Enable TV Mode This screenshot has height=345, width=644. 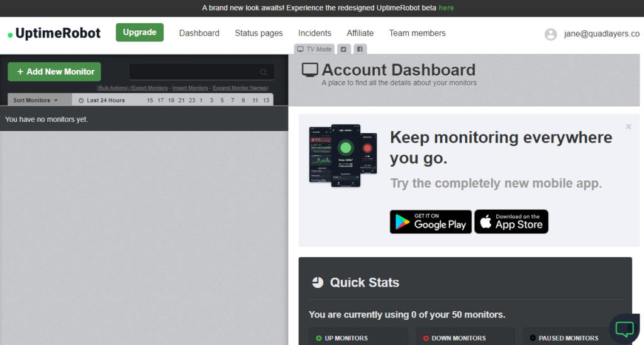pos(314,49)
